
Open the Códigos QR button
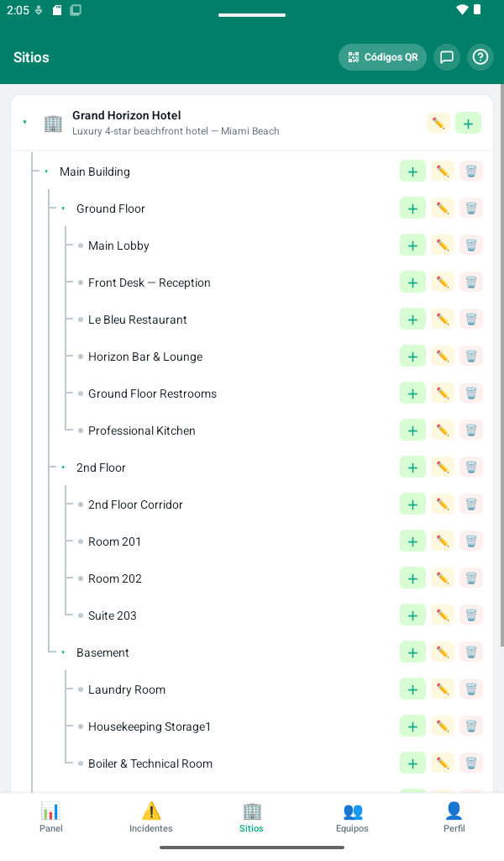click(382, 57)
